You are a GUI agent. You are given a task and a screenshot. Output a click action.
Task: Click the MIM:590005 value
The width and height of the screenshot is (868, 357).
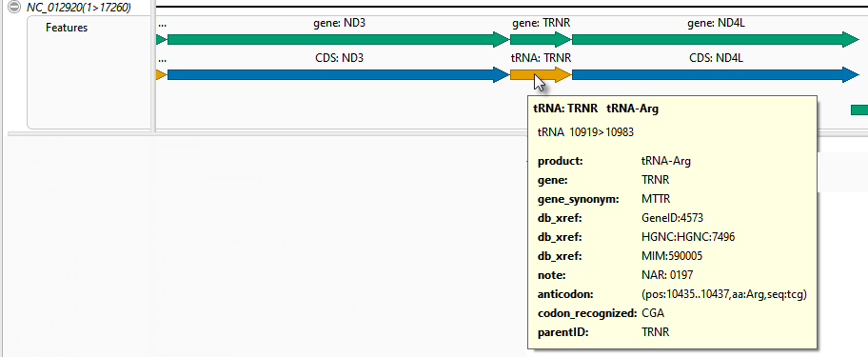tap(672, 256)
